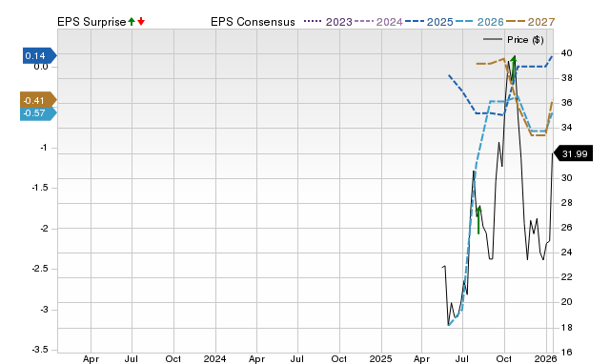Click the green surprise arrow near price 26
Viewport: 610px width, 364px height.
point(478,220)
